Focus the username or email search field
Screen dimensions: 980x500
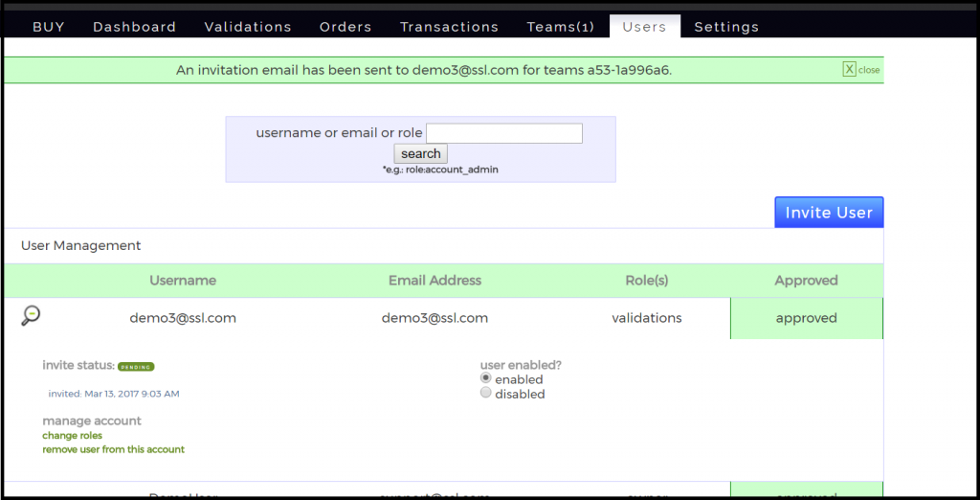503,133
